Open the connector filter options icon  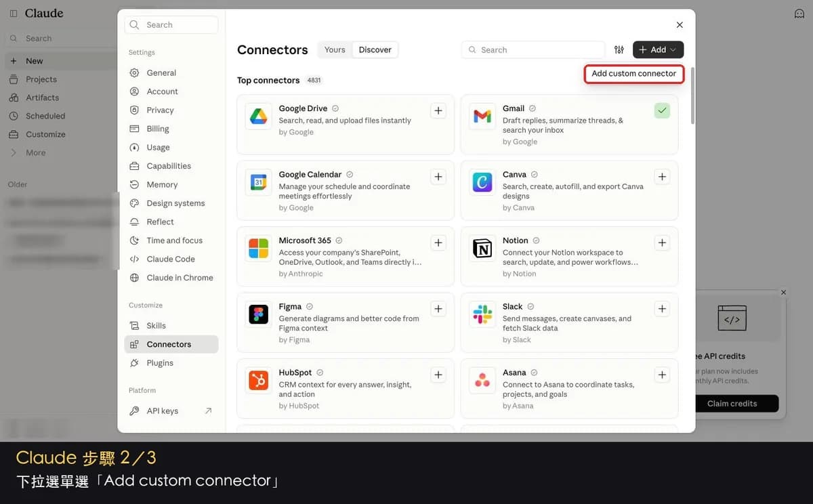click(619, 49)
